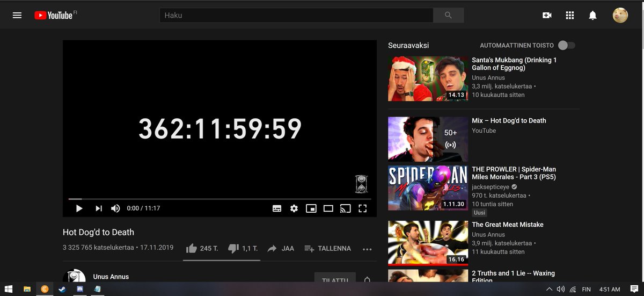Open the Mix – Hot Dog'd to Death title

[509, 121]
